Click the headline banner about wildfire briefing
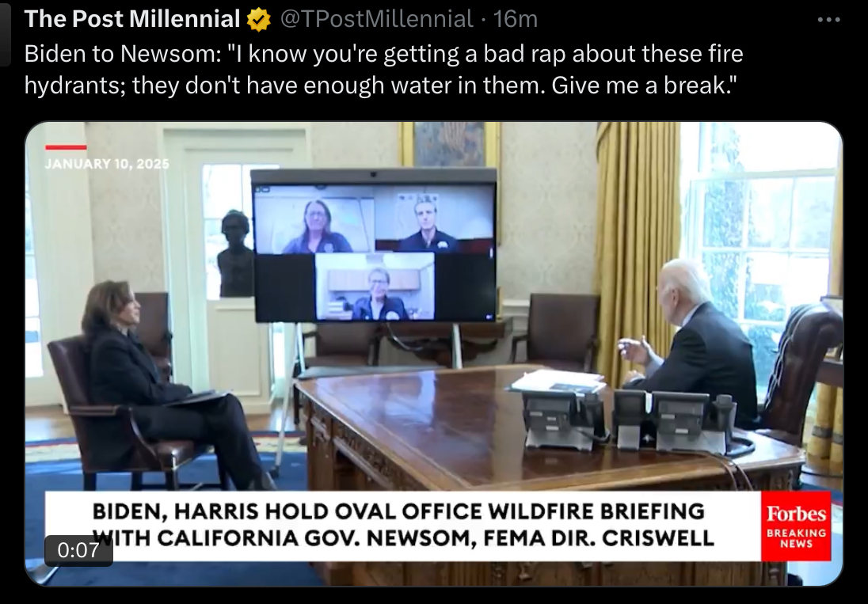Image resolution: width=868 pixels, height=604 pixels. (403, 526)
